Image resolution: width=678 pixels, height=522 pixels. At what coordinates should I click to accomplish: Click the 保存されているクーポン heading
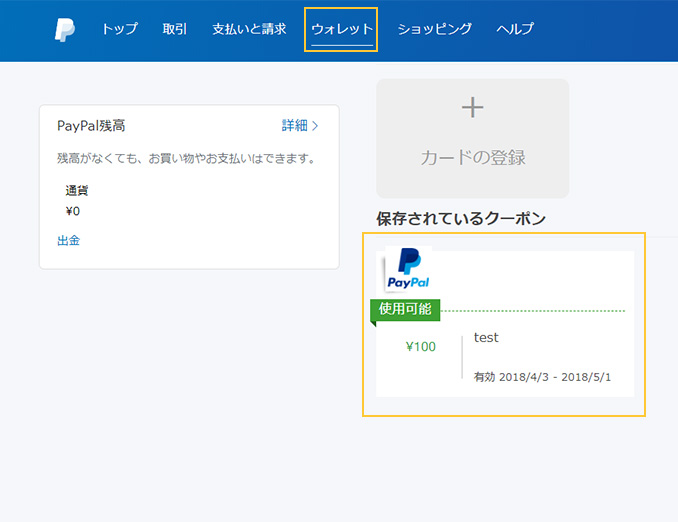pos(460,218)
